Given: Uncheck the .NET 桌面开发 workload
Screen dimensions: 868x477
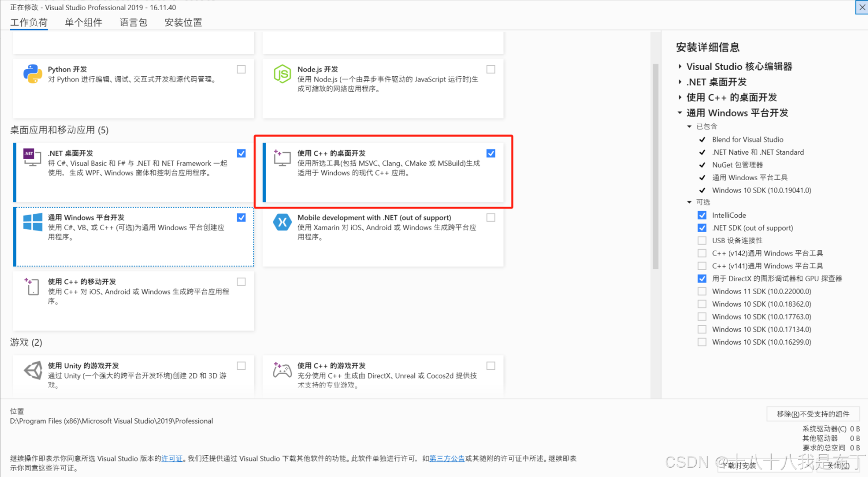Looking at the screenshot, I should coord(241,153).
